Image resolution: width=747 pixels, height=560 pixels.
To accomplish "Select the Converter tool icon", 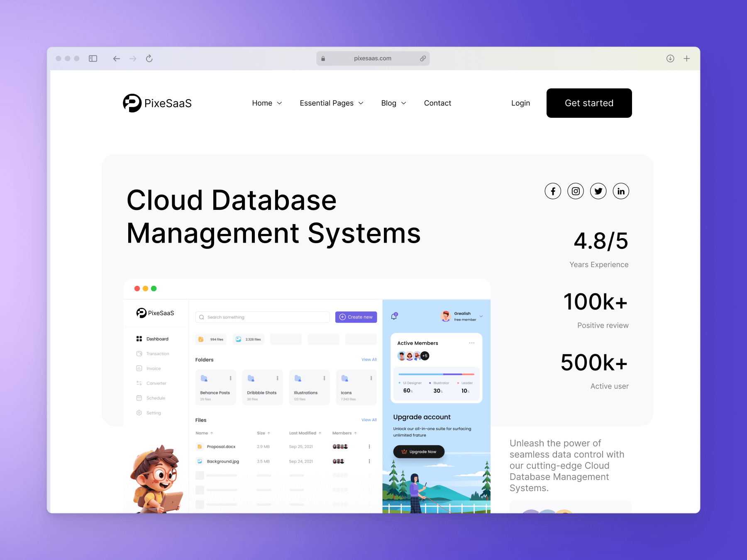I will [139, 383].
